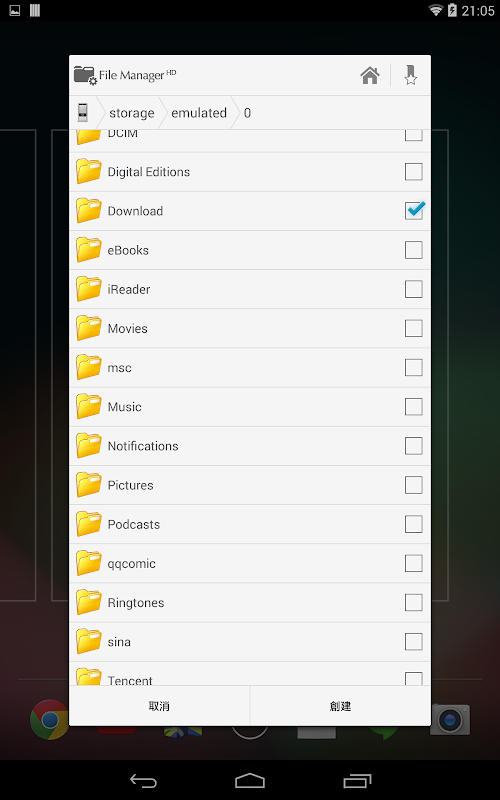
Task: Tap the File Manager HD app logo
Action: [x=85, y=75]
